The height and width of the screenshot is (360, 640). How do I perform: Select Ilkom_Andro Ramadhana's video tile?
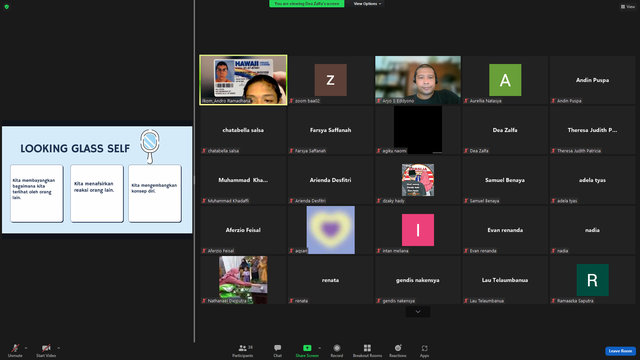tap(243, 80)
